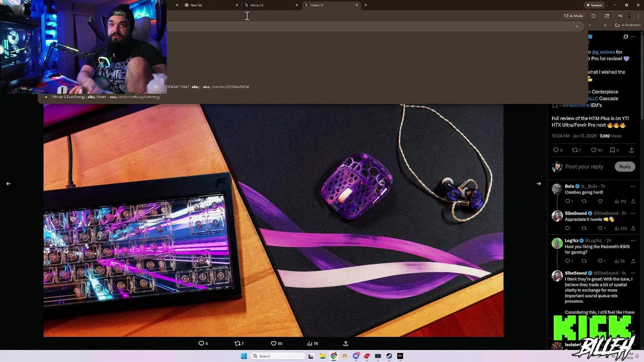Viewport: 644px width, 362px height.
Task: Share the Log1kz reply
Action: pos(633,261)
